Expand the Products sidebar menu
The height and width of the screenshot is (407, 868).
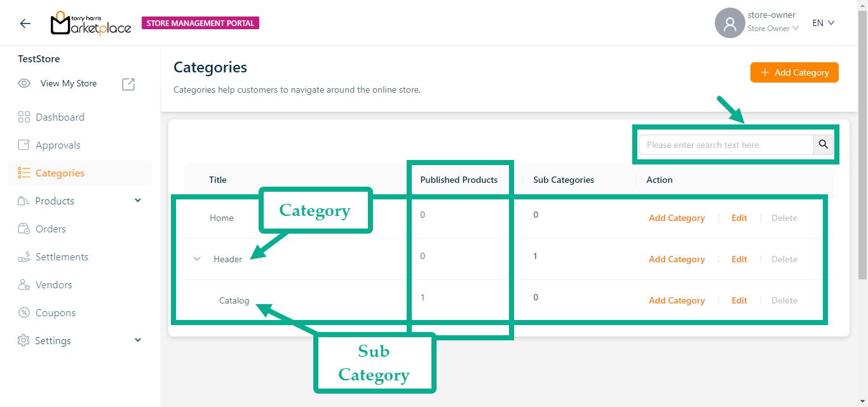tap(138, 201)
